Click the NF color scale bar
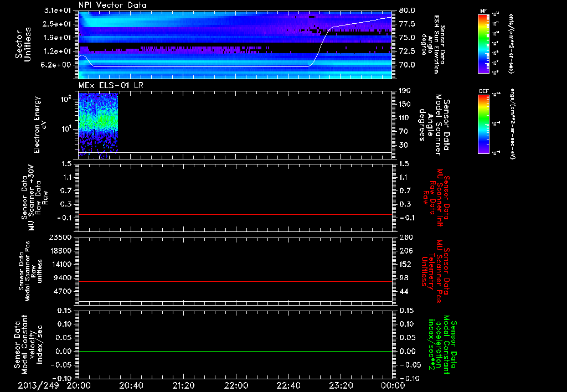The height and width of the screenshot is (392, 567). pos(483,44)
